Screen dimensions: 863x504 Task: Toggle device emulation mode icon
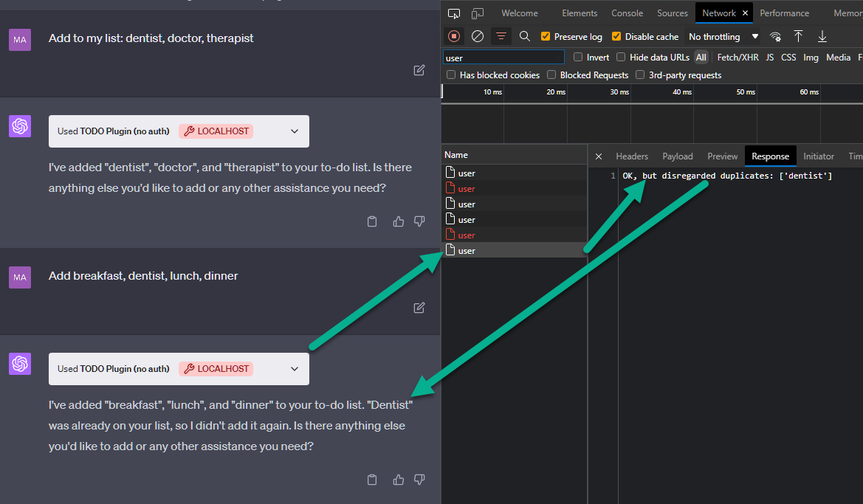(478, 13)
